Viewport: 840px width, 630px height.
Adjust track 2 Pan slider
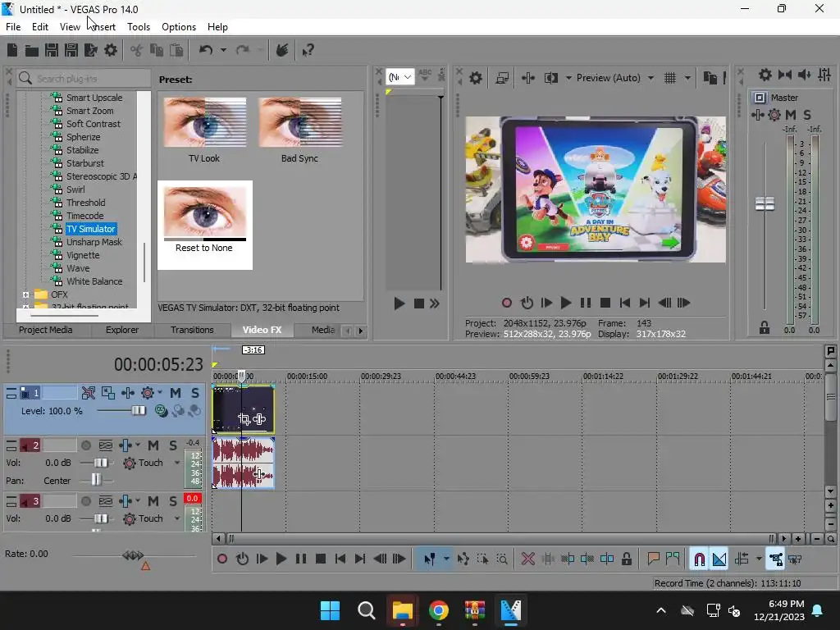point(95,479)
